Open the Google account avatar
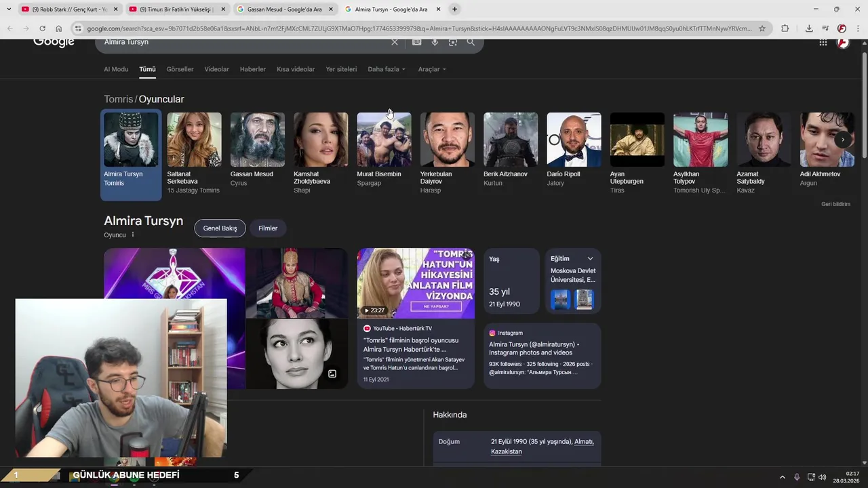Viewport: 868px width, 488px height. click(x=843, y=42)
